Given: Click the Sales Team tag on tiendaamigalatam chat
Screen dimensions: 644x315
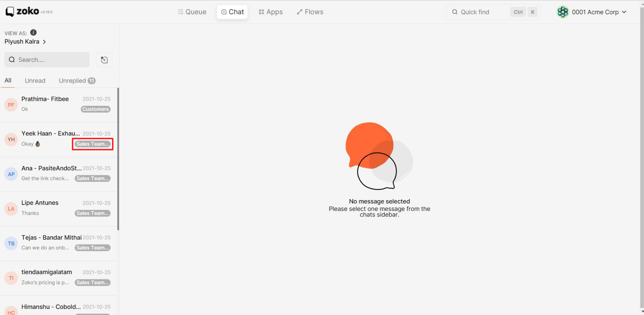Looking at the screenshot, I should [92, 282].
